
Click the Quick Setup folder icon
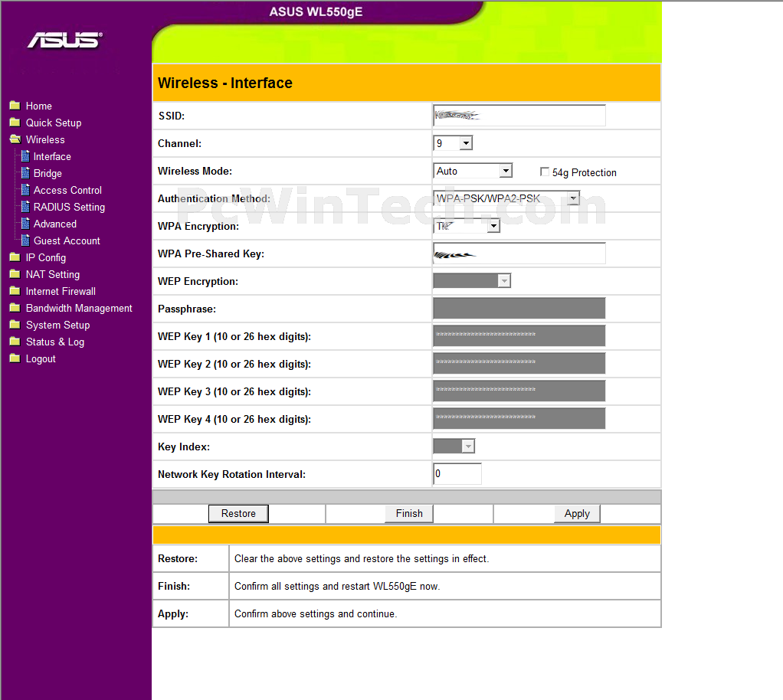point(15,123)
